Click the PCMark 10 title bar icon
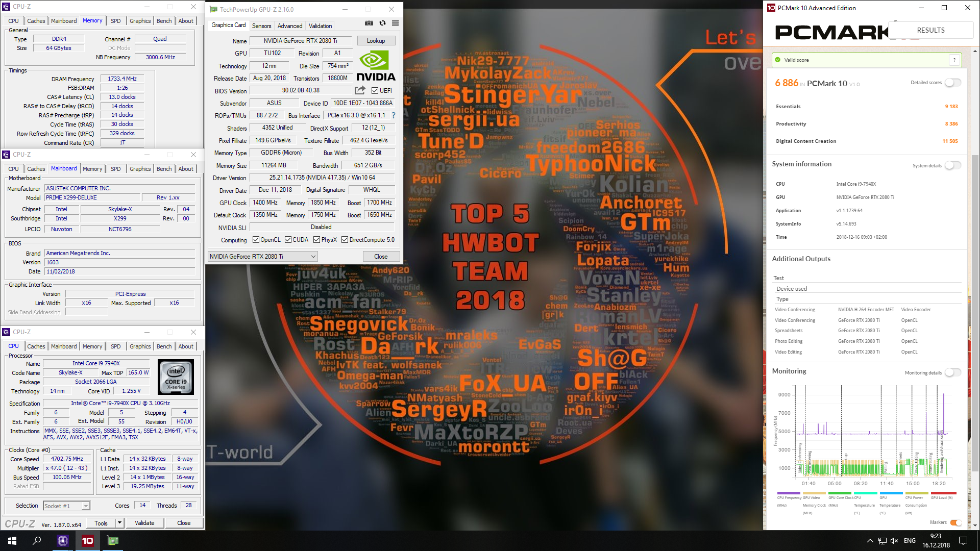Viewport: 980px width, 551px height. point(771,8)
